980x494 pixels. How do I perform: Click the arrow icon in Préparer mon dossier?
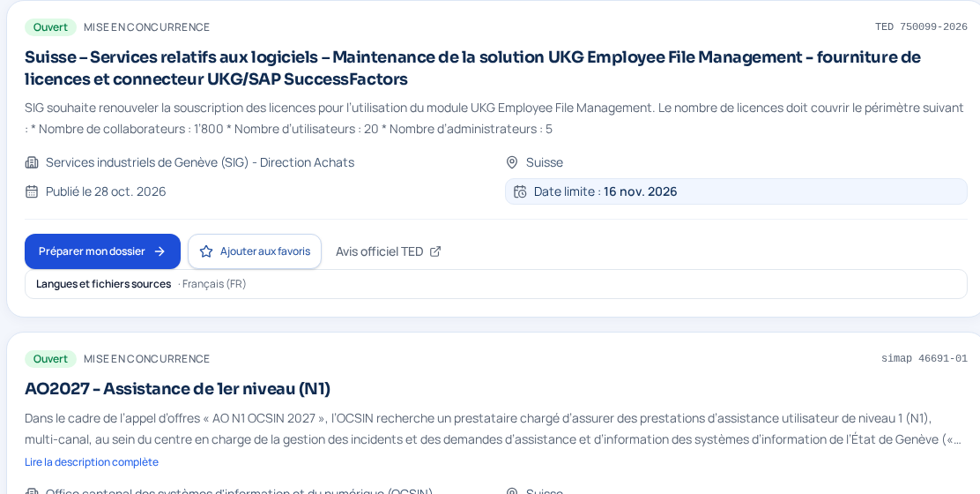160,251
